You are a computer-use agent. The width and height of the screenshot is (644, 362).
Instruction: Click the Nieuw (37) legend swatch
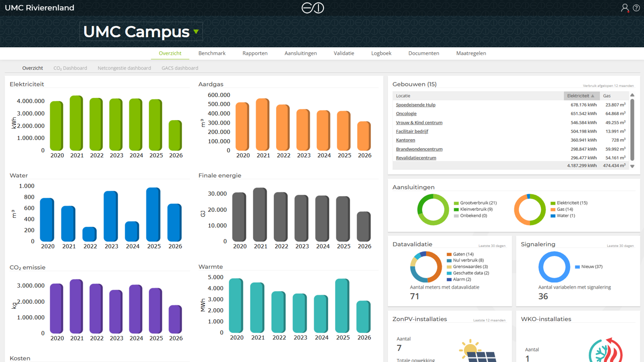(578, 266)
